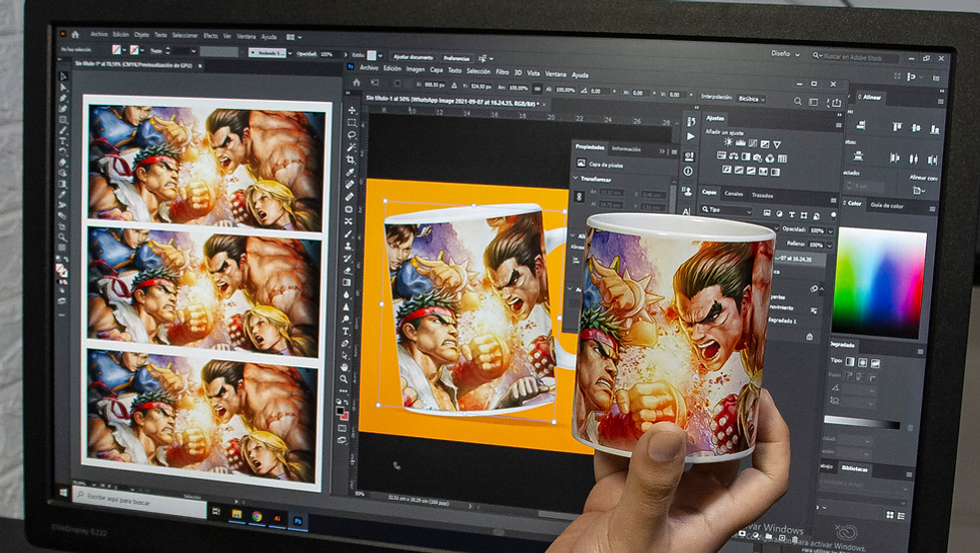Select the Lasso tool in Photoshop
Image resolution: width=980 pixels, height=553 pixels.
point(352,135)
